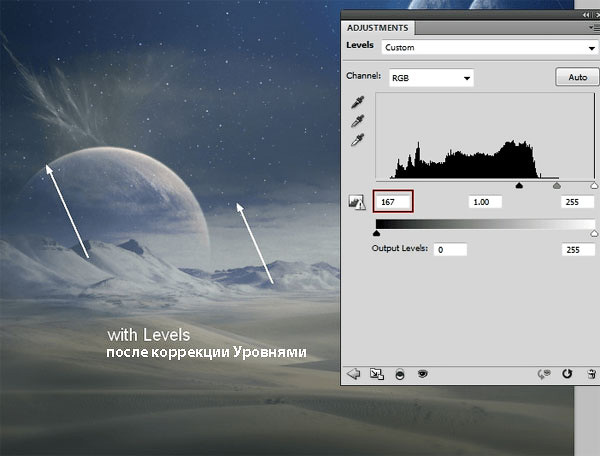Reset adjustment to defaults icon
Image resolution: width=600 pixels, height=456 pixels.
567,374
